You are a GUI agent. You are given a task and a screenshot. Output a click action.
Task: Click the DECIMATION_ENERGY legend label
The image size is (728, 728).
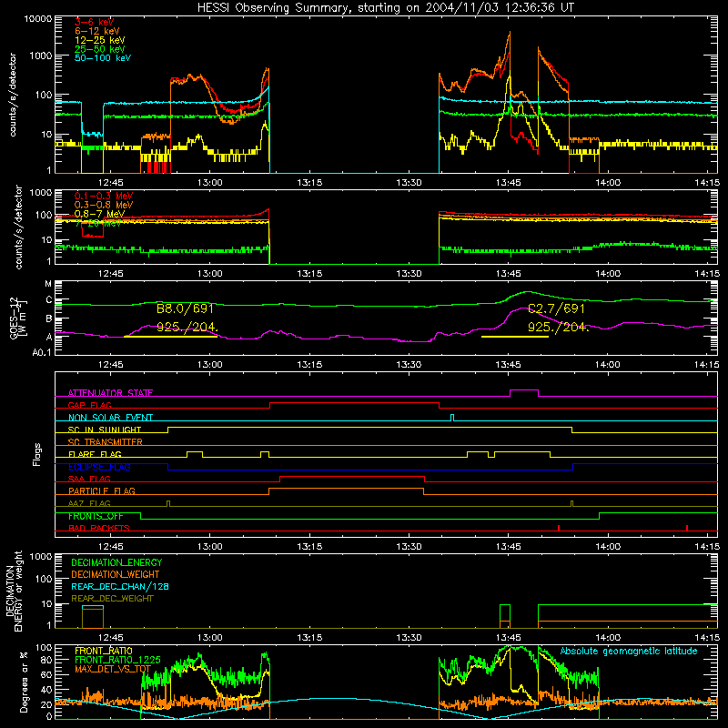116,562
